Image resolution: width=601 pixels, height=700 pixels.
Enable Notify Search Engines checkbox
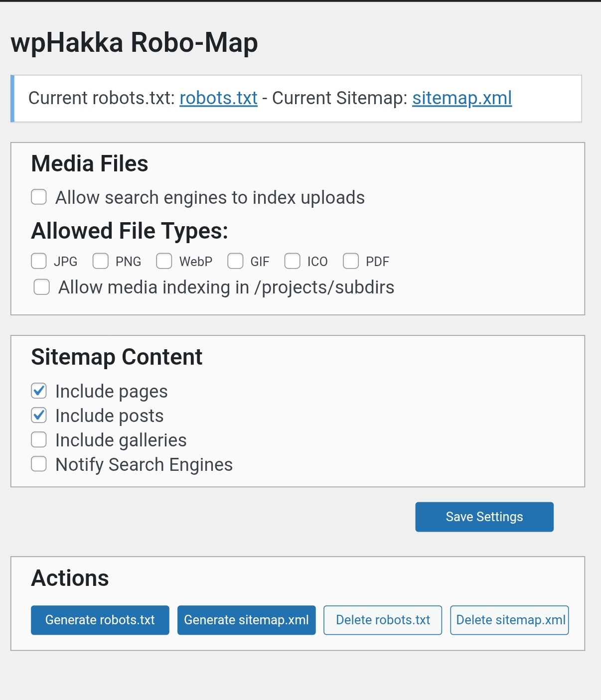click(x=39, y=464)
